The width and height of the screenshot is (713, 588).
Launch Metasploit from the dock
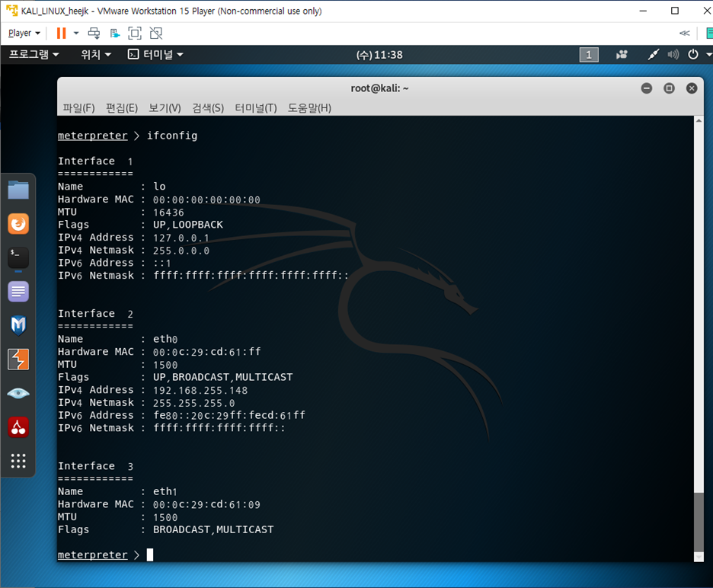(x=18, y=325)
